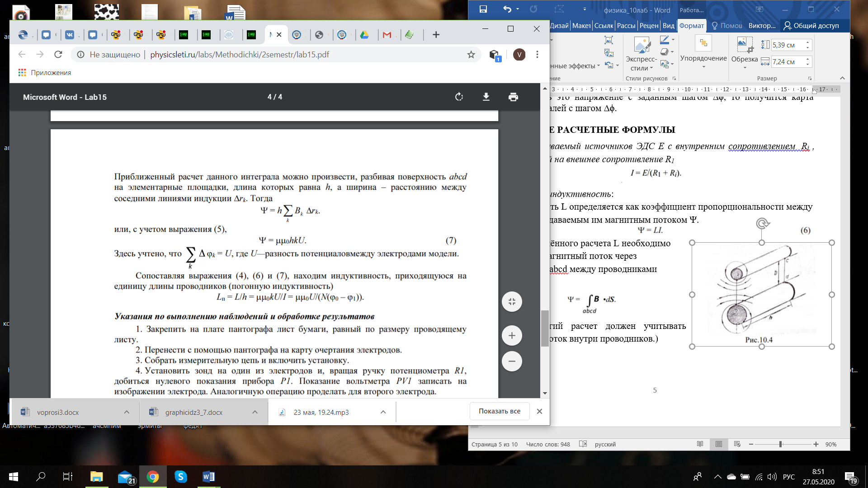Viewport: 868px width, 488px height.
Task: Print the PDF document
Action: [513, 97]
